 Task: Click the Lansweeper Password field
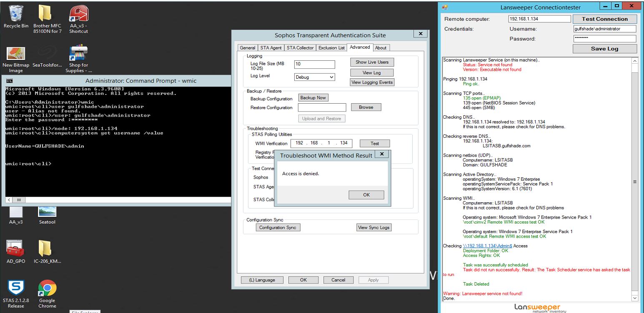[605, 39]
